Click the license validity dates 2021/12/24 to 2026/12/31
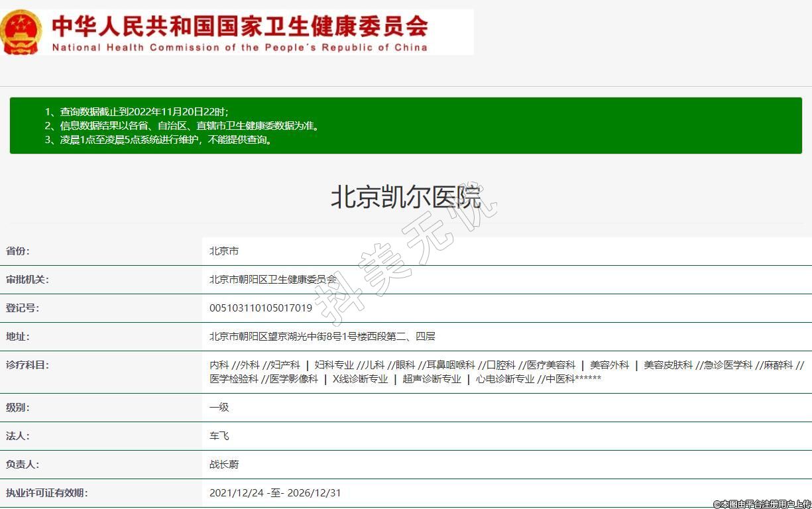 coord(275,493)
